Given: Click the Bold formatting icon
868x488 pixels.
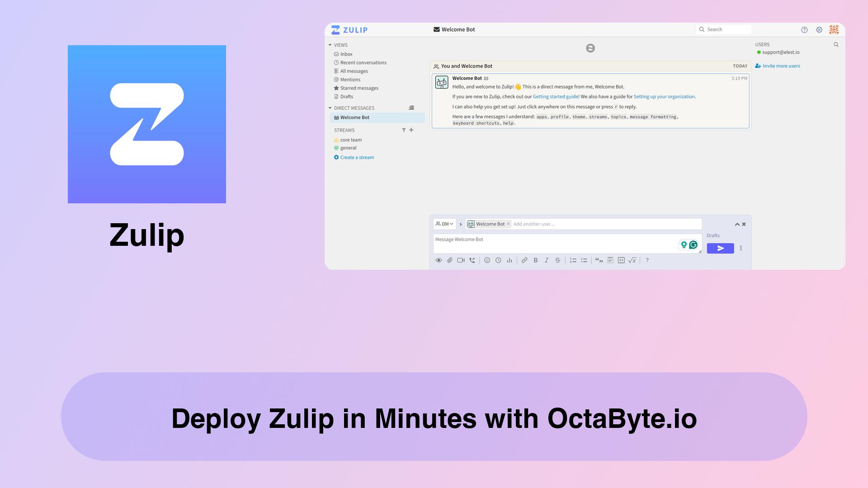Looking at the screenshot, I should coord(535,260).
